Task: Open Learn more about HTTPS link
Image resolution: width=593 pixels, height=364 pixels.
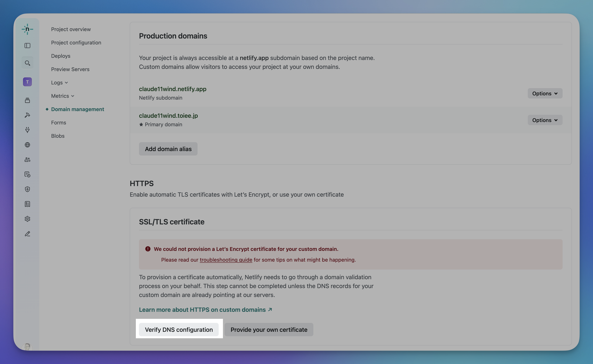Action: [x=206, y=310]
